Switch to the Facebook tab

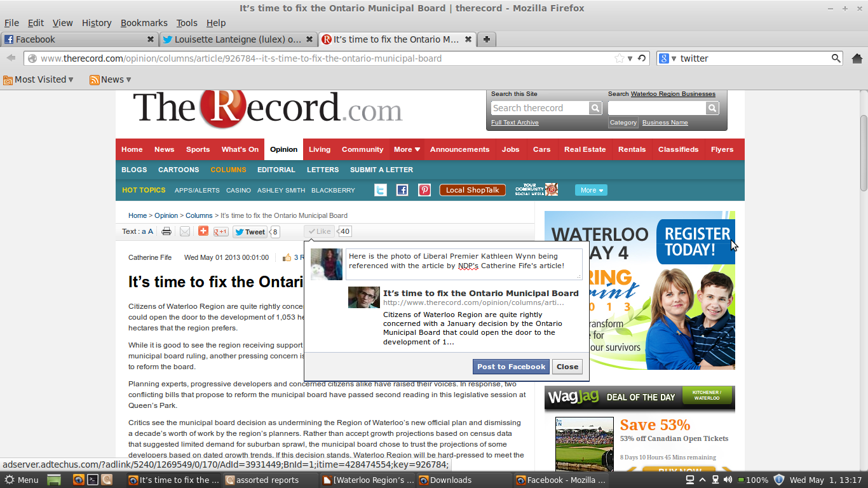(x=79, y=39)
